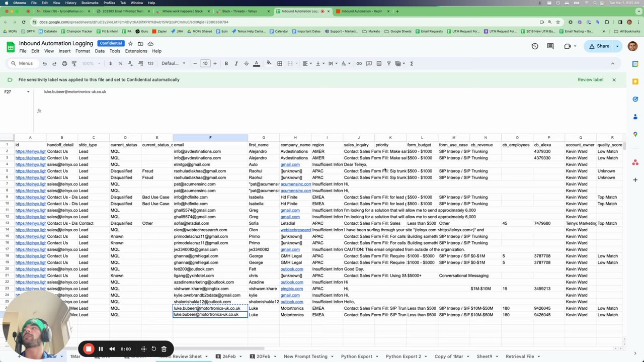Switch to the Retrieval File sheet tab

point(520,356)
